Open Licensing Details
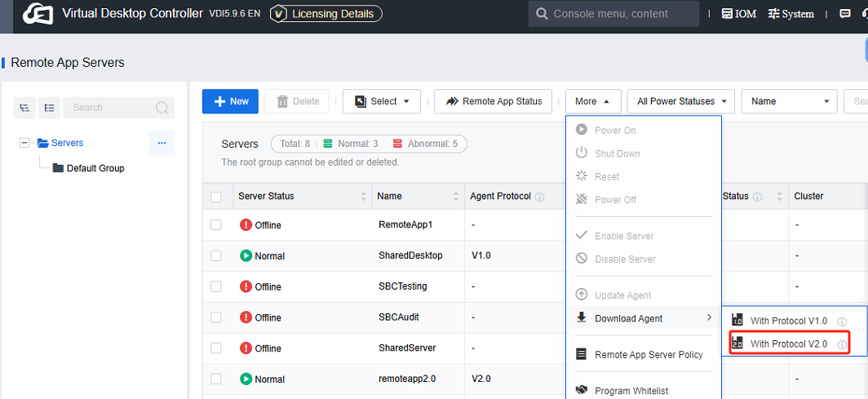 pos(325,14)
